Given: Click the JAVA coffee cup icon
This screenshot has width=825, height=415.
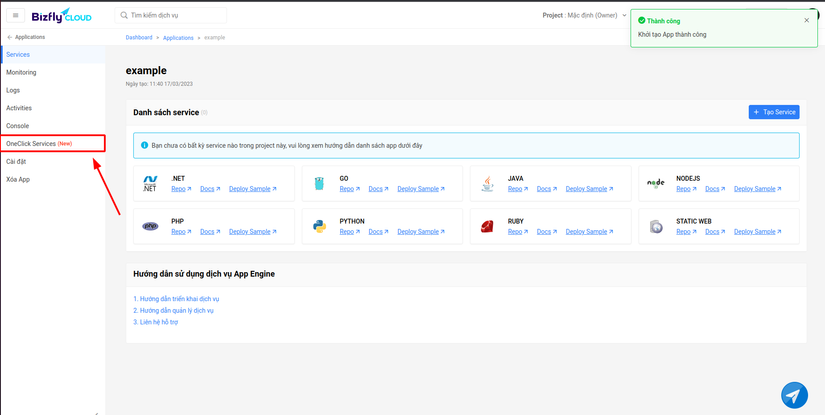Looking at the screenshot, I should pos(487,183).
